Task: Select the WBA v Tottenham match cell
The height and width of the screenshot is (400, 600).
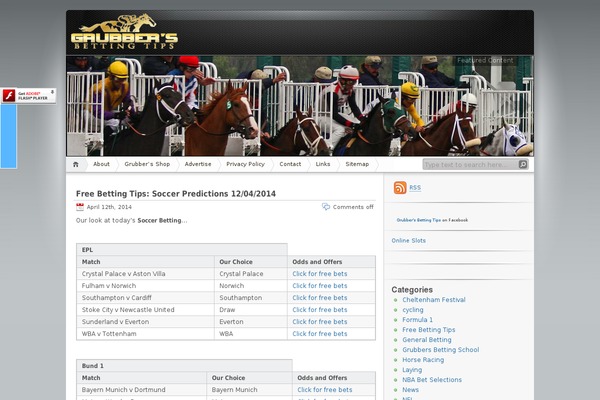Action: coord(145,334)
